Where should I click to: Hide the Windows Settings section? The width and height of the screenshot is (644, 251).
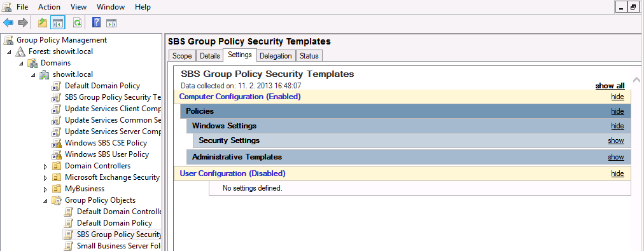click(x=617, y=126)
